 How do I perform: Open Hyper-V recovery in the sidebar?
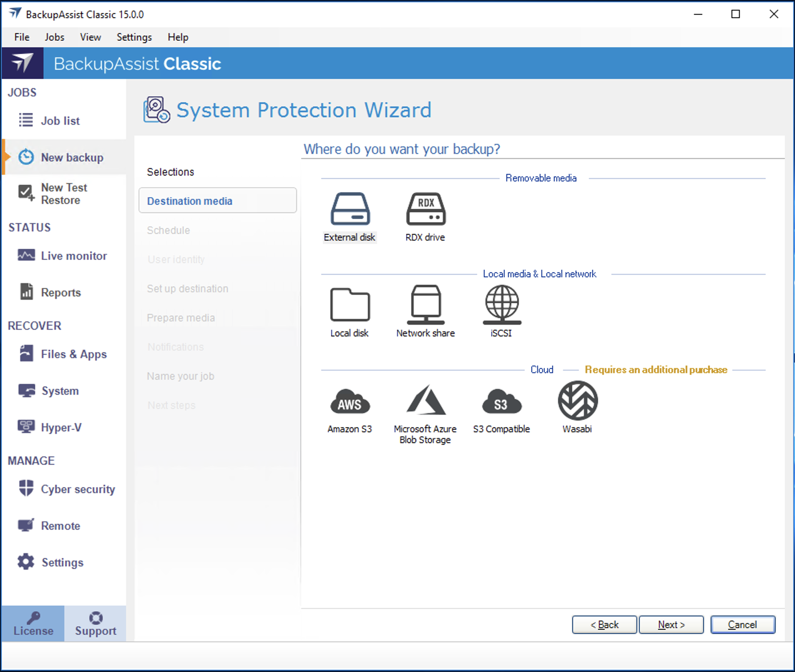point(61,428)
